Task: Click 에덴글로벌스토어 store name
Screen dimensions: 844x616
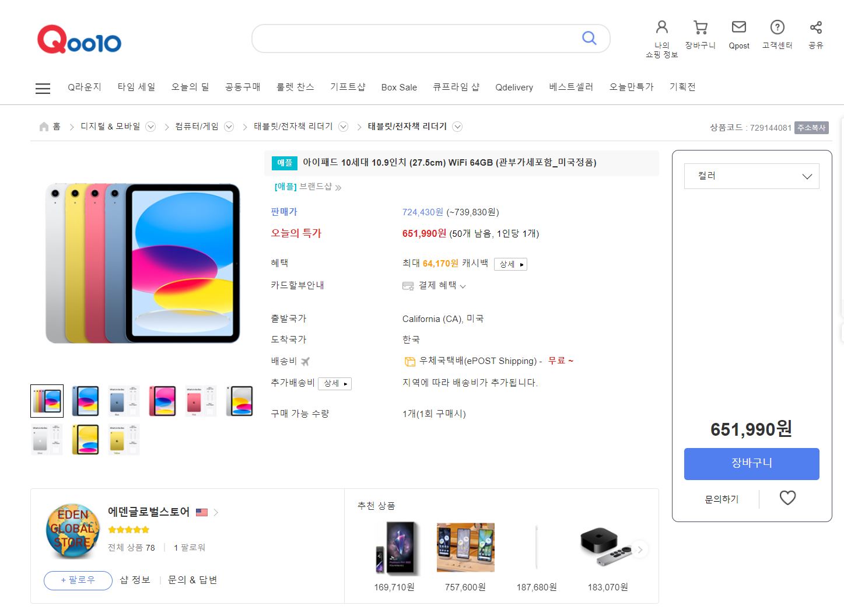Action: pos(149,512)
